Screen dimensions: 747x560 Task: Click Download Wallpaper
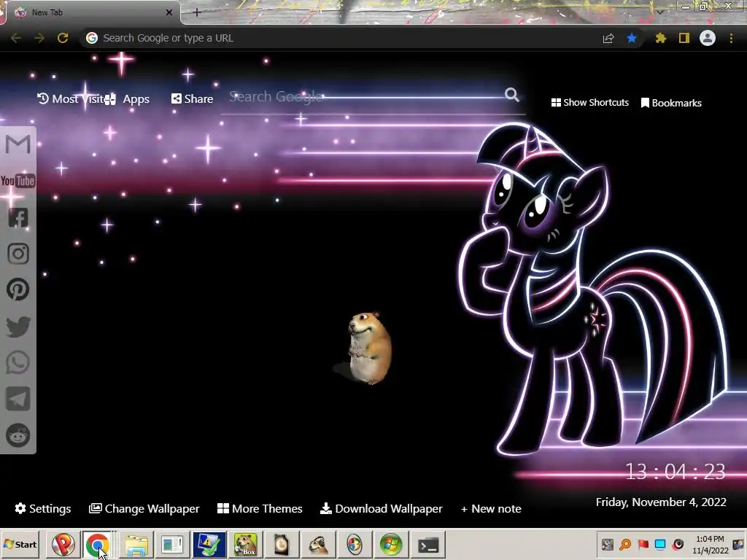382,508
